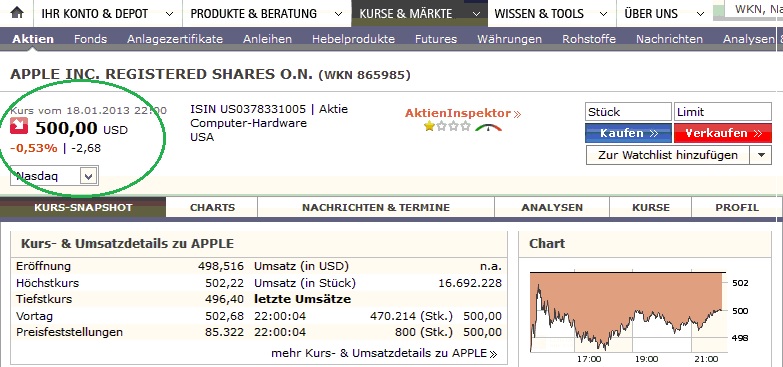Switch to the Nachrichten & Termine tab

pyautogui.click(x=376, y=207)
